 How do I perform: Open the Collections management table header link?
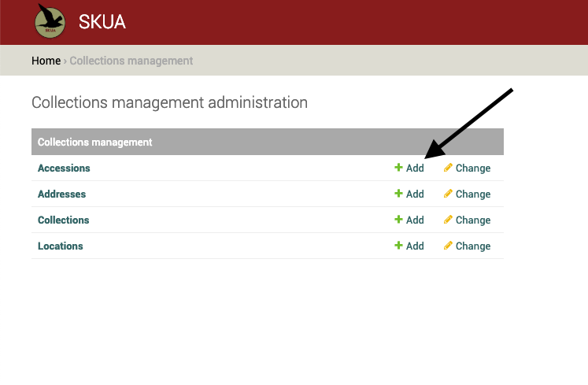[94, 143]
